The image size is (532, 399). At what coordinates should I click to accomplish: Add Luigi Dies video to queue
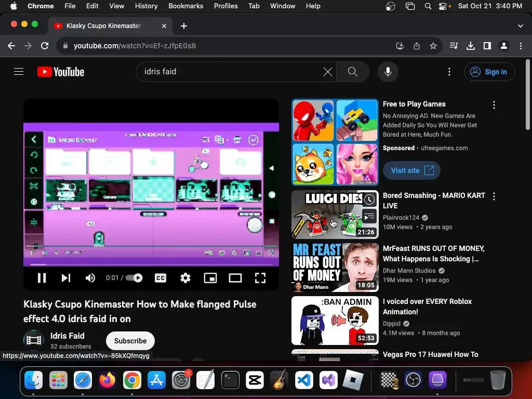369,216
